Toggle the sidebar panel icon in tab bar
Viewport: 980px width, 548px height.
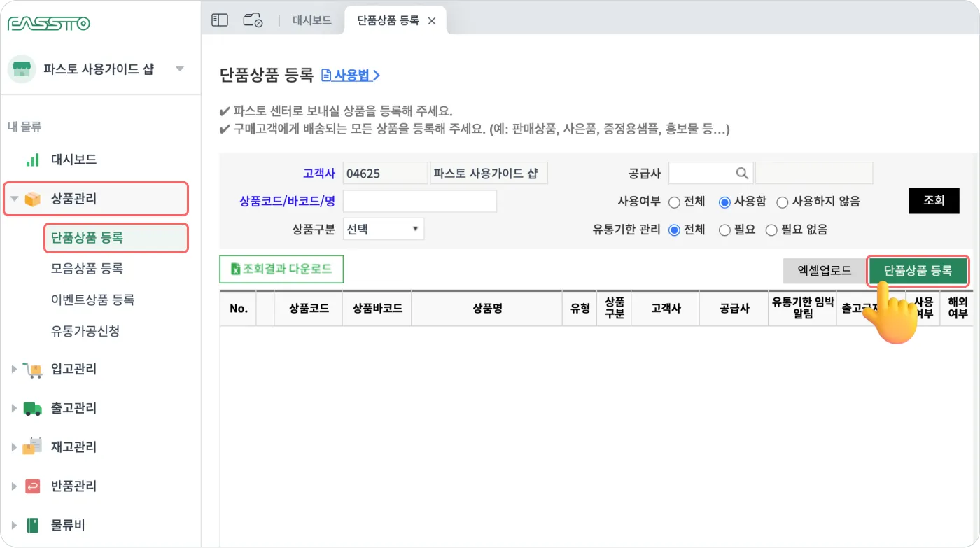point(220,20)
